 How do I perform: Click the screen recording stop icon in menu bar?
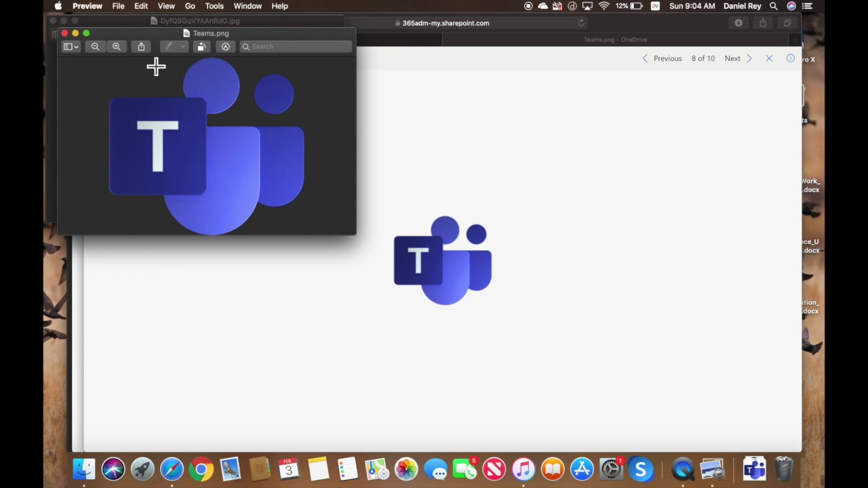(x=528, y=6)
